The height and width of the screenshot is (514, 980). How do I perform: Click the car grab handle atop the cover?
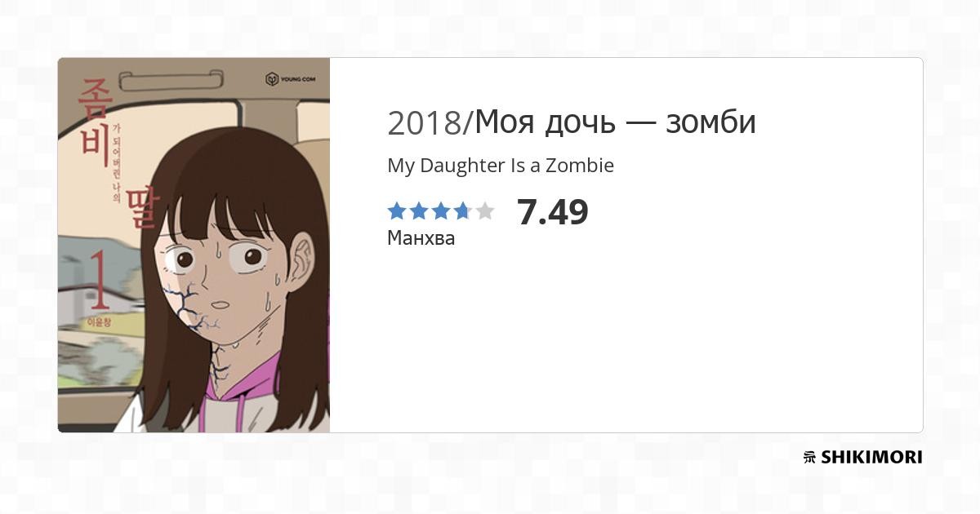171,79
